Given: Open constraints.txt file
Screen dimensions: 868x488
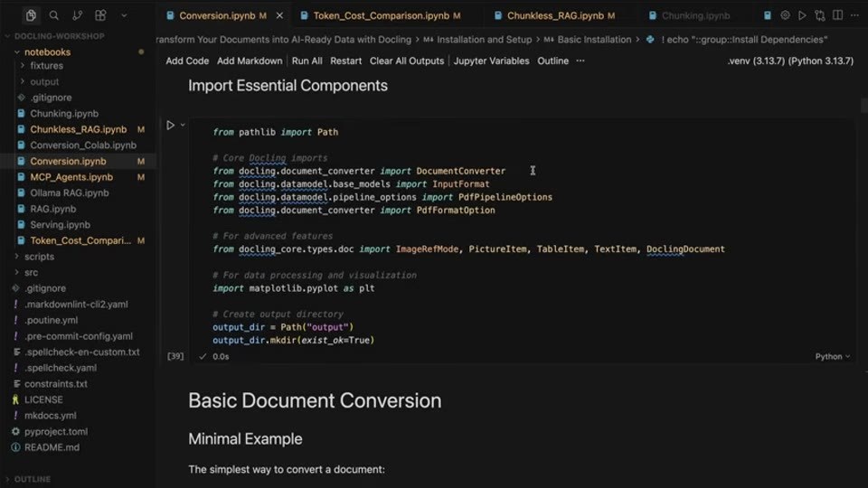Looking at the screenshot, I should click(x=55, y=384).
